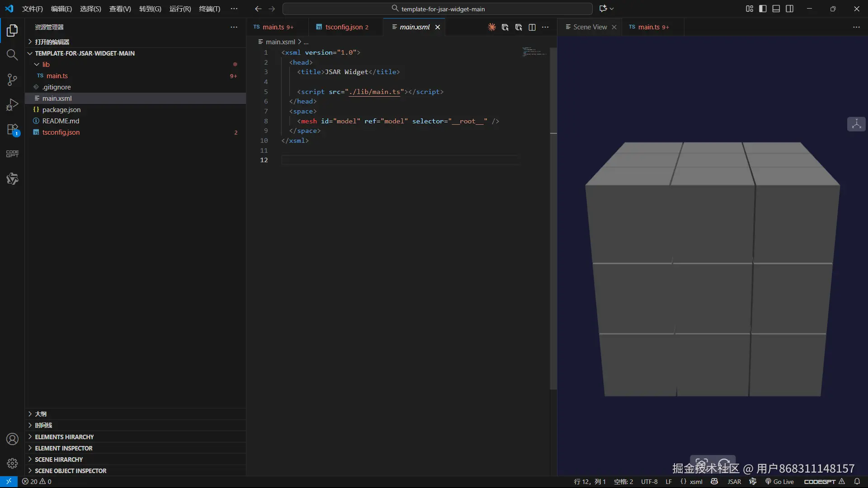
Task: Toggle the secondary side bar visibility
Action: (x=790, y=9)
